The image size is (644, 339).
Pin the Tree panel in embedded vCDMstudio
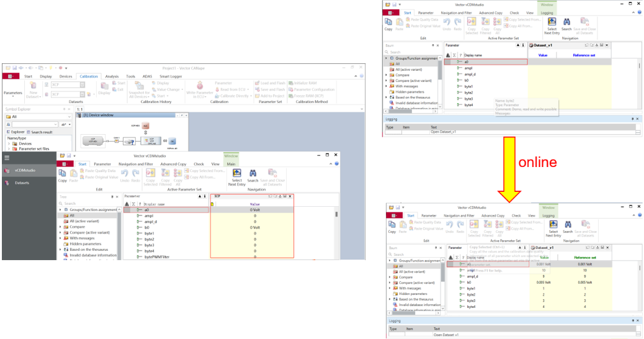tap(112, 197)
